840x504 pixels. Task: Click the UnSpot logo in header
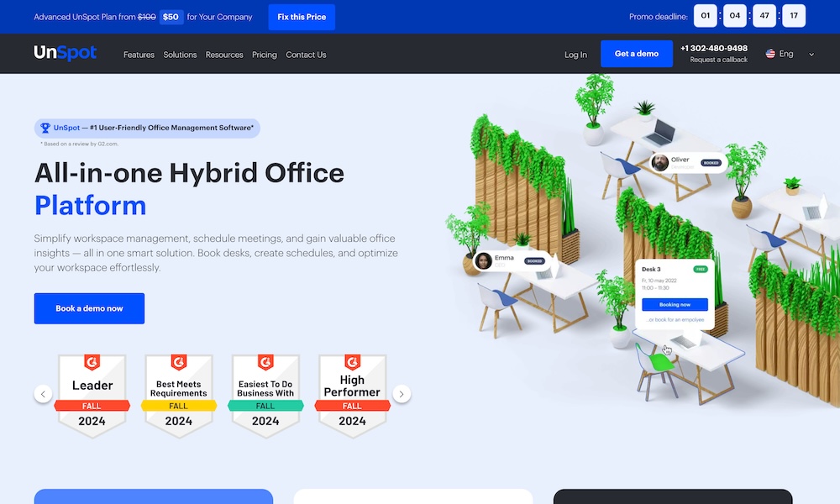[x=65, y=53]
